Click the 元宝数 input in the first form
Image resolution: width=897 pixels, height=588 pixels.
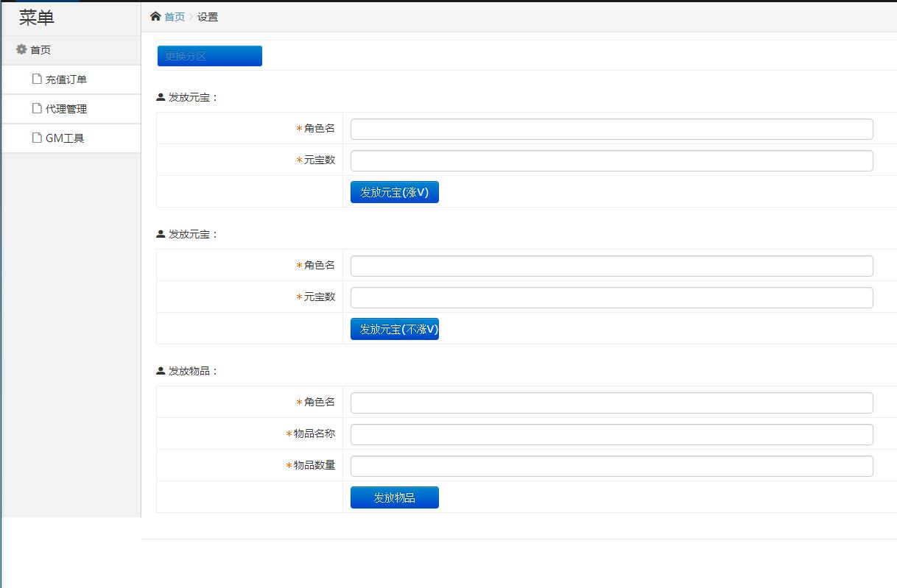point(611,160)
